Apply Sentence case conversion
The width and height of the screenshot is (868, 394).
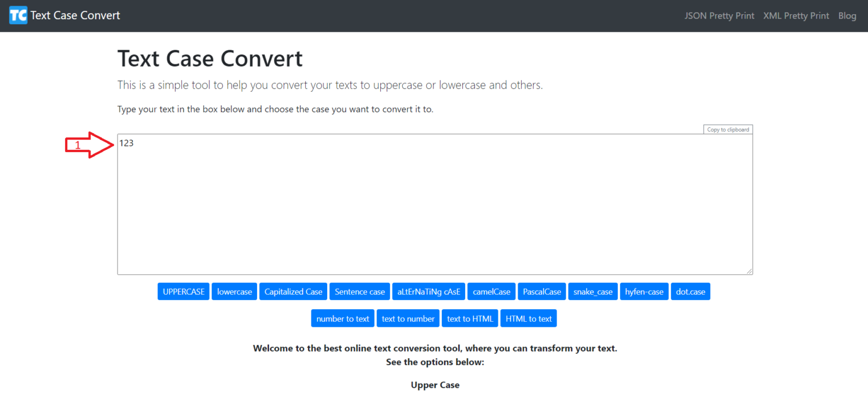pos(359,291)
